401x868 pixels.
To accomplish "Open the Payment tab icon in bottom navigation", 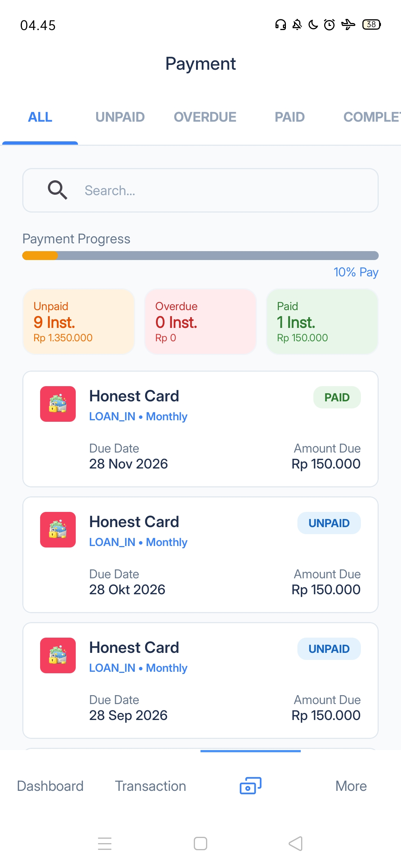I will [x=251, y=786].
